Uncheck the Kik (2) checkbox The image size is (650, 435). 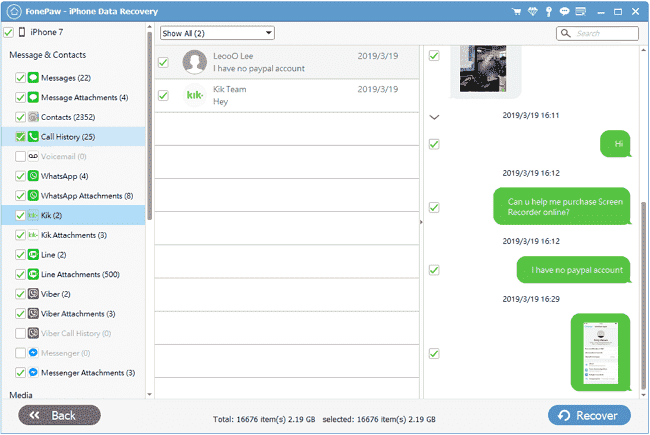pos(20,215)
